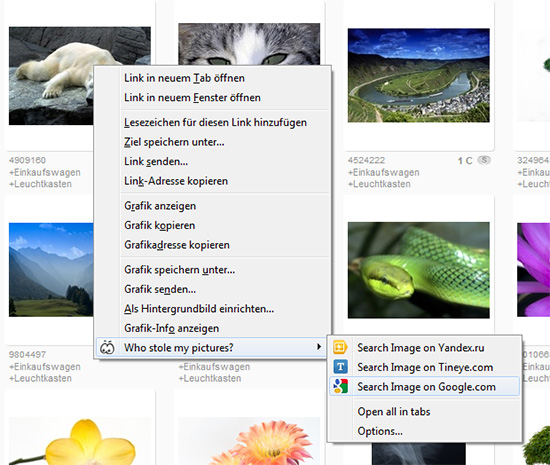550x465 pixels.
Task: Open the river valley landscape thumbnail
Action: click(x=418, y=75)
